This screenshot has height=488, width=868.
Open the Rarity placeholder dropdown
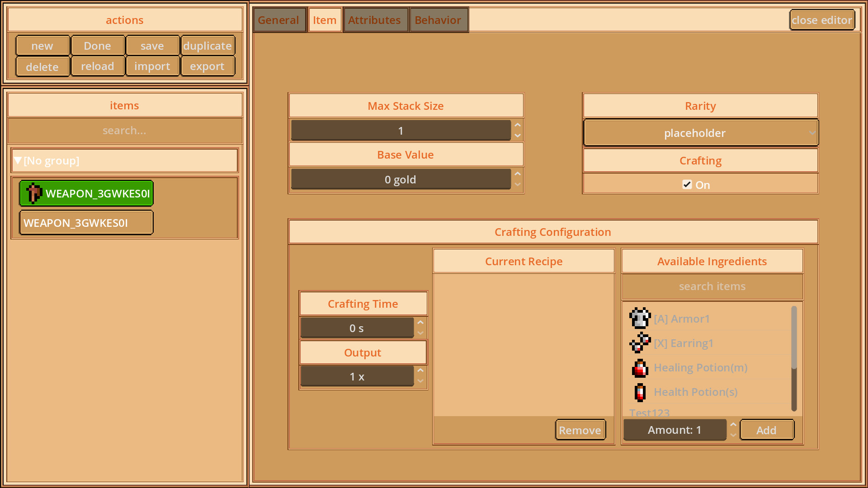point(700,133)
